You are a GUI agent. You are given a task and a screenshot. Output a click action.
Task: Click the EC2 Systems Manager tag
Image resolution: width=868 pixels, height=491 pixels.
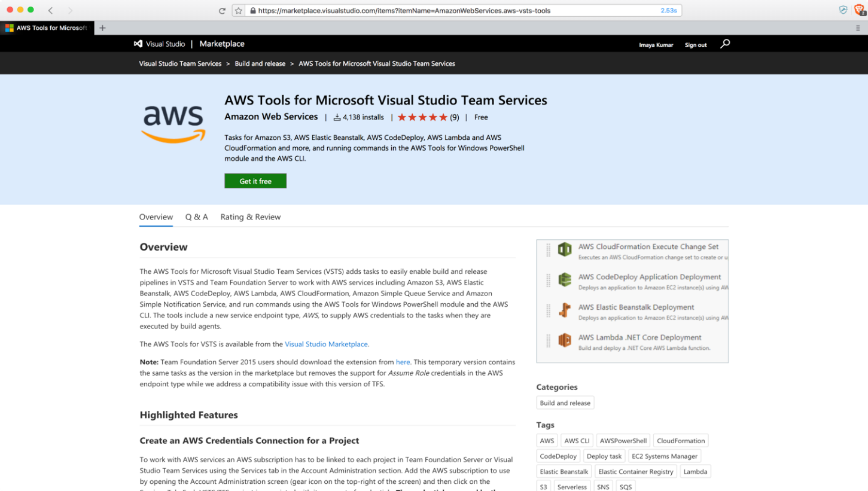point(665,456)
